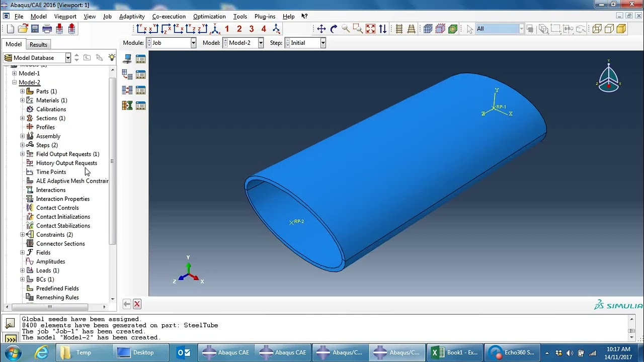Open the Adaptivity menu

tap(132, 17)
